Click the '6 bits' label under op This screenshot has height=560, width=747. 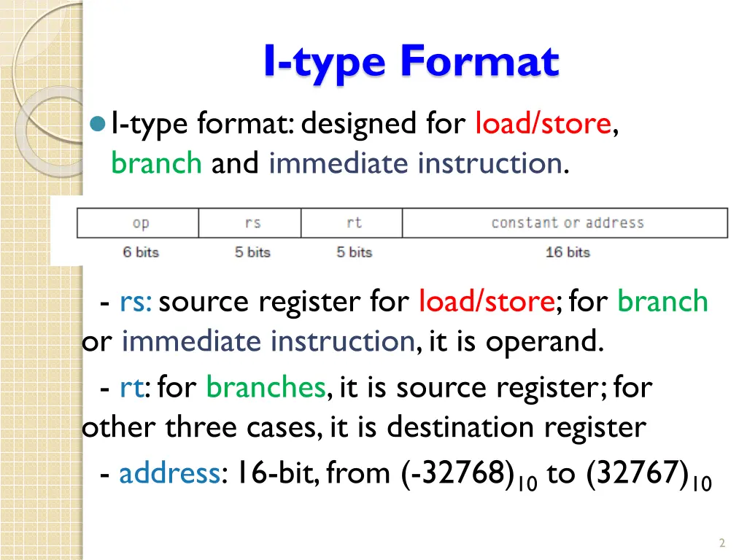pyautogui.click(x=141, y=252)
